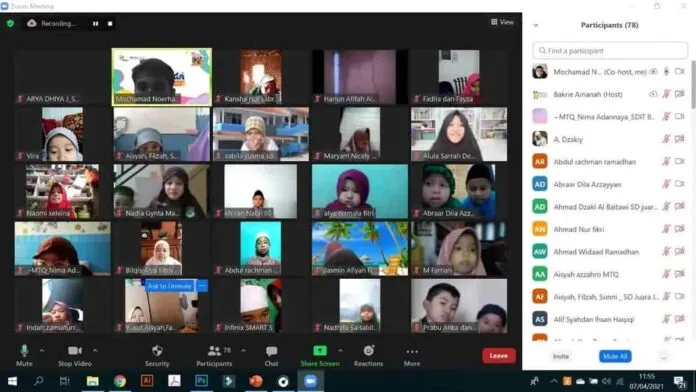The image size is (696, 392).
Task: Expand video options arrow next to Stop Video
Action: pyautogui.click(x=95, y=350)
